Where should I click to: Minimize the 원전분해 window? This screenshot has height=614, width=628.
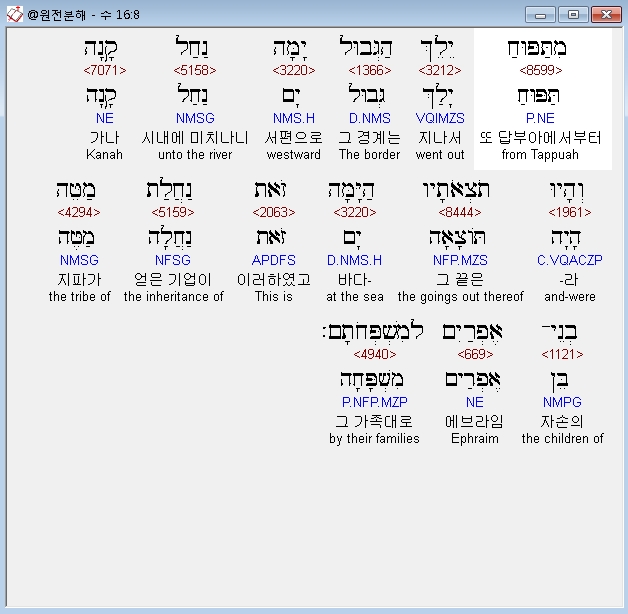click(540, 15)
